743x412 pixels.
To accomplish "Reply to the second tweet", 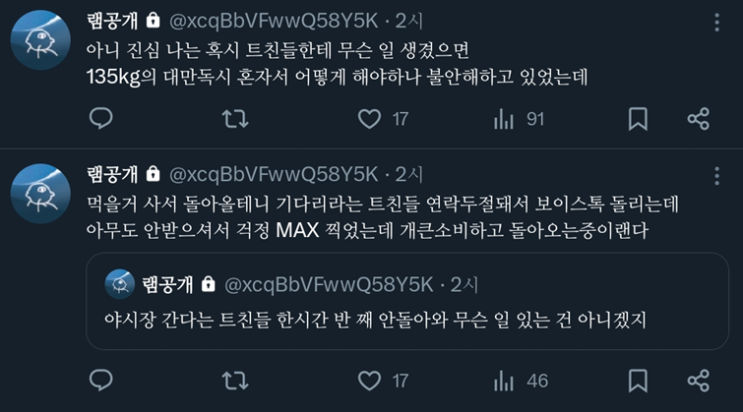I will point(101,380).
